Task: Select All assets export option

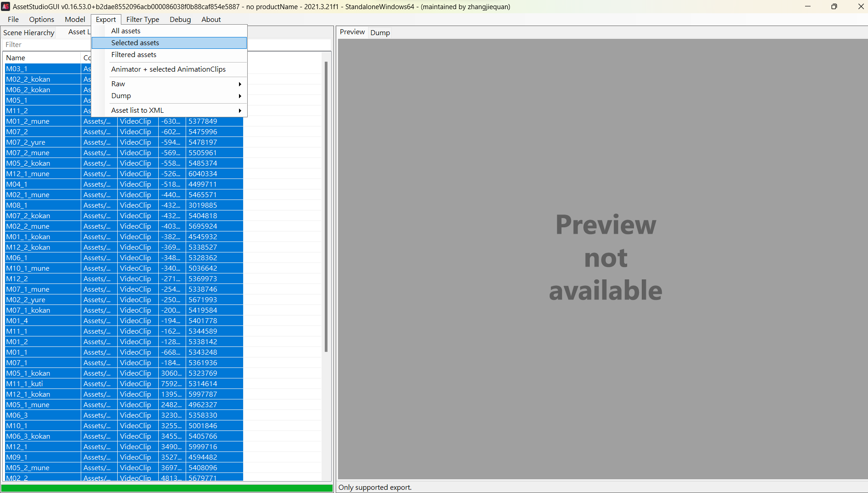Action: 126,31
